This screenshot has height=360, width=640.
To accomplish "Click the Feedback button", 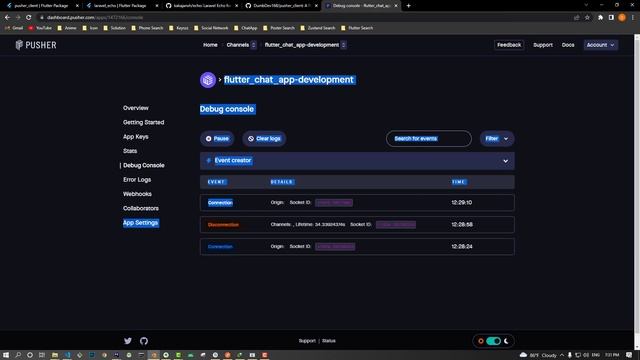I will coord(509,45).
